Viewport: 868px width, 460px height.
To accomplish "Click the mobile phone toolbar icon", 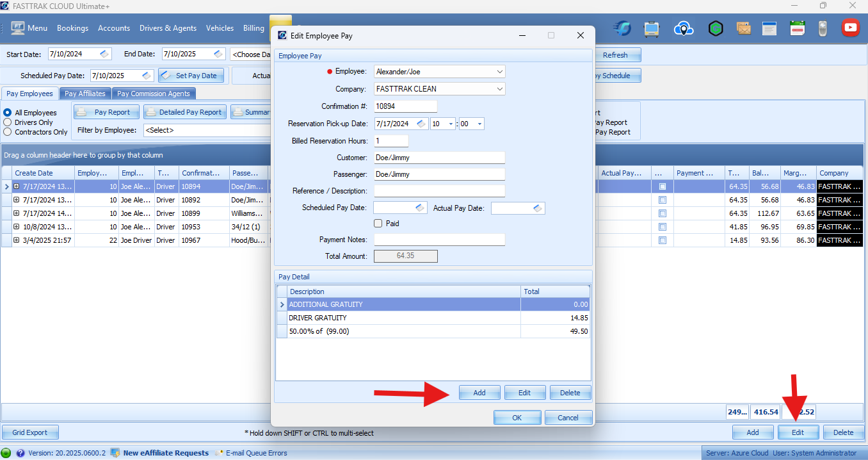I will (x=823, y=28).
